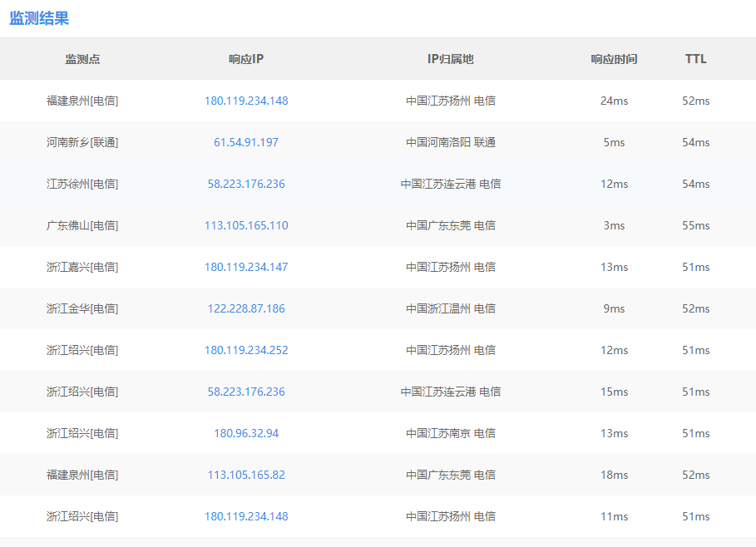Click the 监测点 column header

coord(82,59)
